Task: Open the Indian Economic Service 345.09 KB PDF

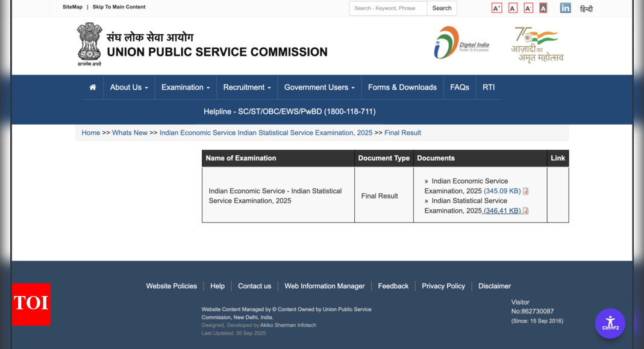Action: click(502, 191)
